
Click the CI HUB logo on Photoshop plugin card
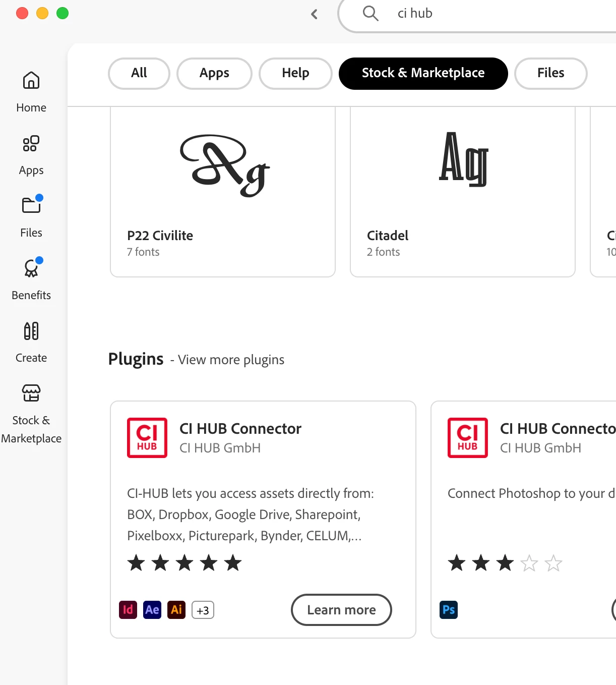pyautogui.click(x=468, y=438)
